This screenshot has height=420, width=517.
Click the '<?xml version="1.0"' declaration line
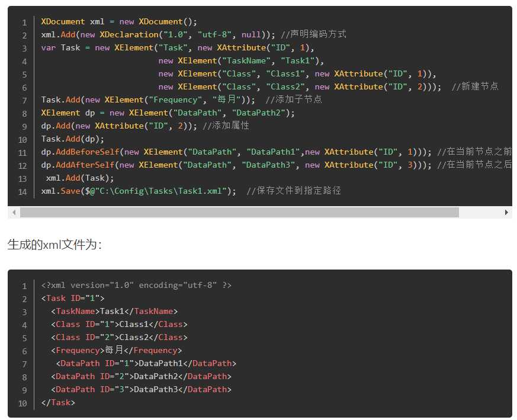click(136, 285)
